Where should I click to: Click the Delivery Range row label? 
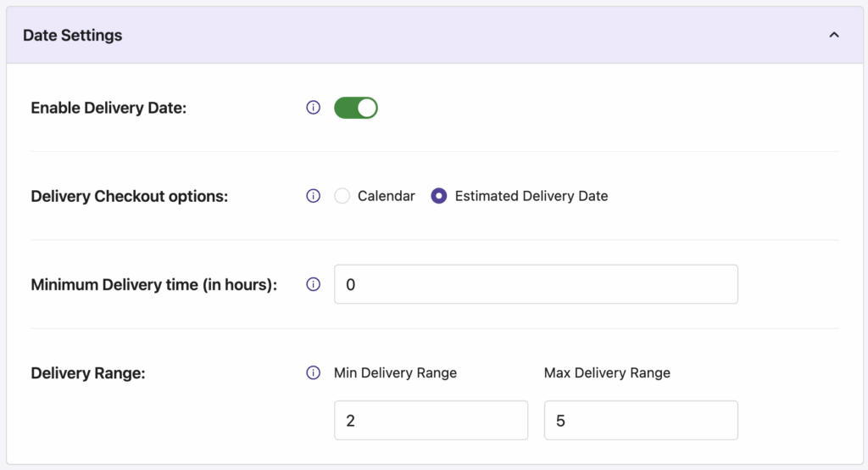pos(88,373)
